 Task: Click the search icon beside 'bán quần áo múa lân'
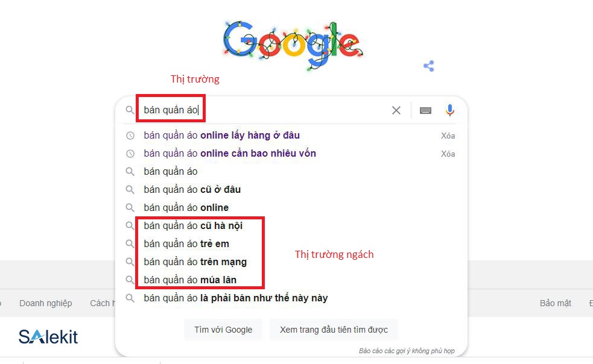[130, 279]
